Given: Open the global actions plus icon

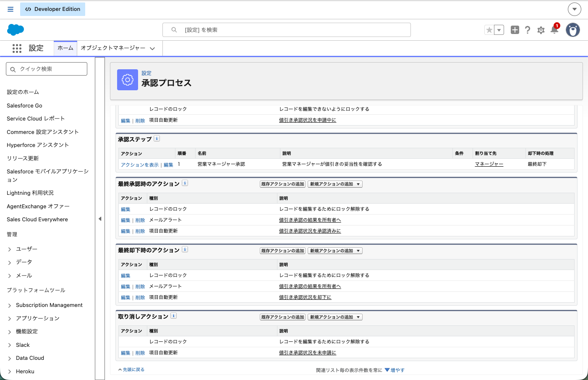Looking at the screenshot, I should pyautogui.click(x=515, y=30).
